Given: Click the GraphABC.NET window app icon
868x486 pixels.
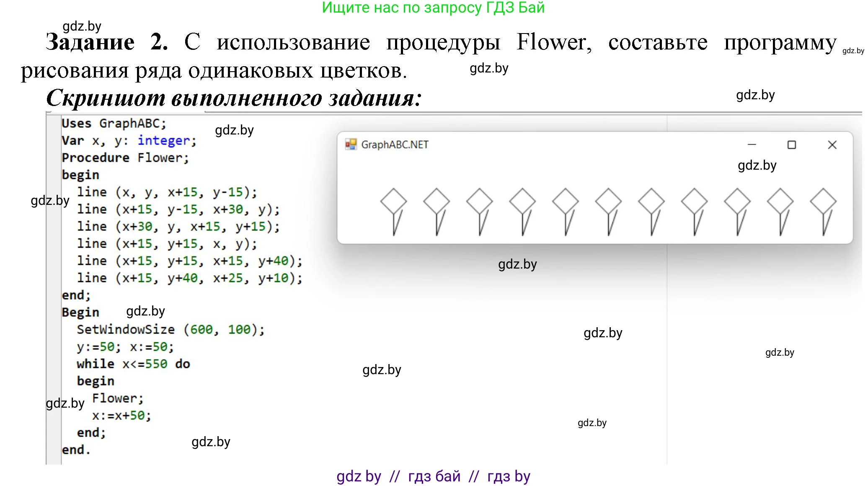Looking at the screenshot, I should tap(350, 145).
